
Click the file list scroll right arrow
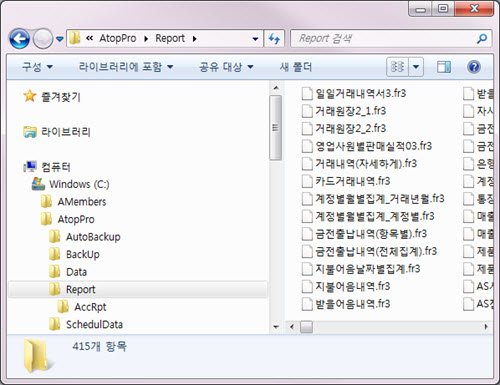(486, 327)
